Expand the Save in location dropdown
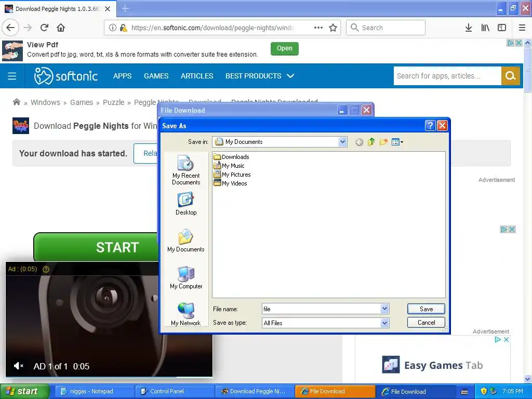This screenshot has height=399, width=532. pos(342,142)
